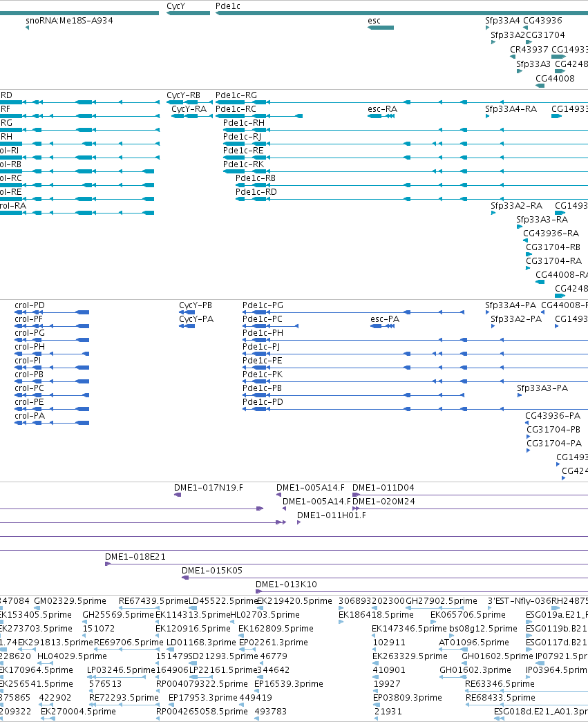Click the HL02703.5prime EST label
588x722 pixels.
[x=265, y=614]
